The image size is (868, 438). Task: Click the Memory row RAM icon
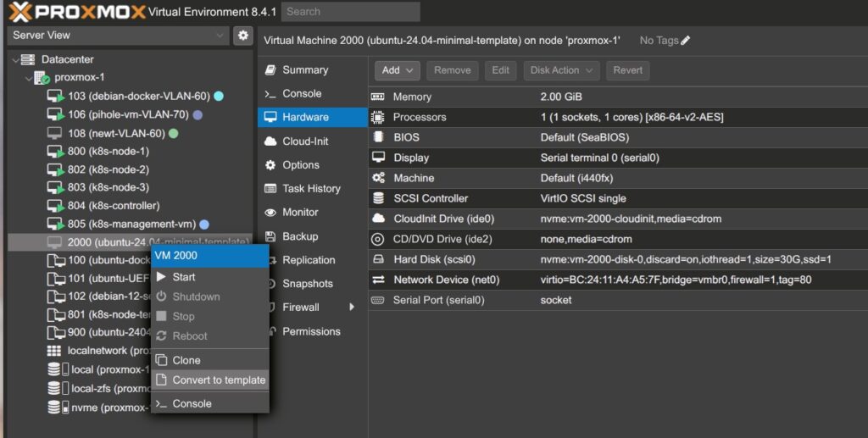377,97
